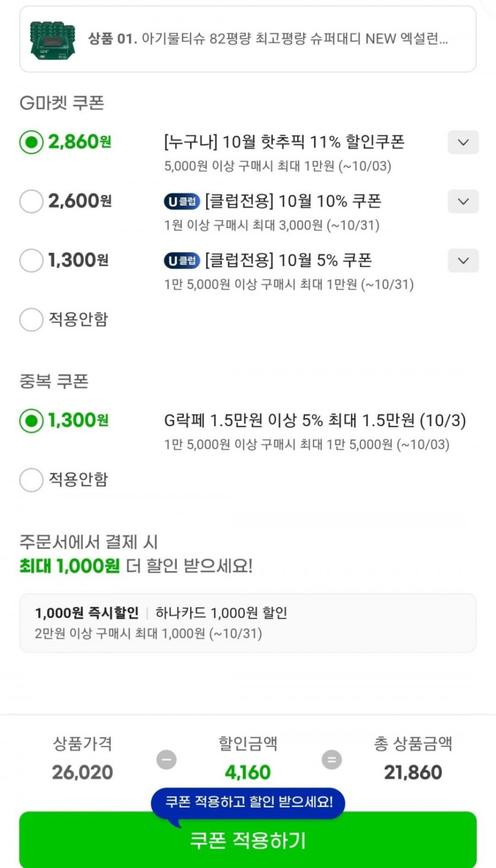Screen dimensions: 496x868
Task: Expand details of club 5% coupon
Action: [463, 261]
